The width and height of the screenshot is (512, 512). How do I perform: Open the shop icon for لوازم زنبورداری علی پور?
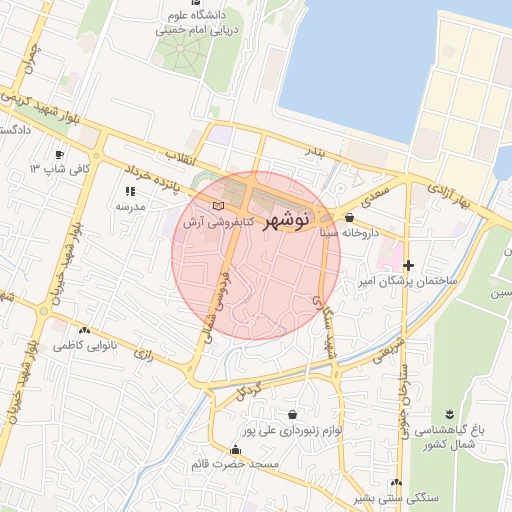click(x=292, y=414)
